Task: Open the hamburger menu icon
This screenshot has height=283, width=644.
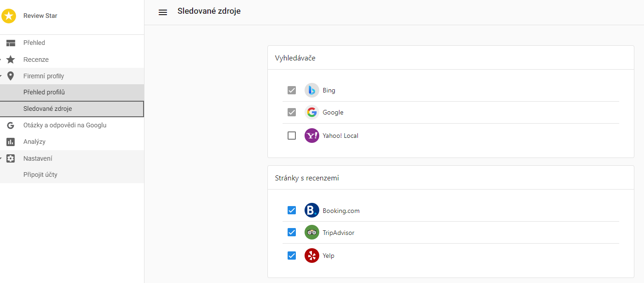Action: pyautogui.click(x=163, y=12)
